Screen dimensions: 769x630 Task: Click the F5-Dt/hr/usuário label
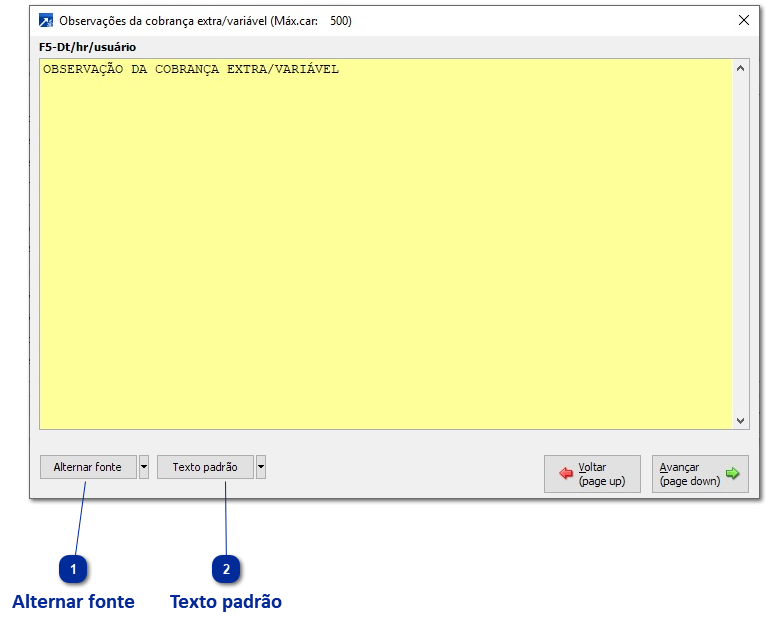[87, 47]
